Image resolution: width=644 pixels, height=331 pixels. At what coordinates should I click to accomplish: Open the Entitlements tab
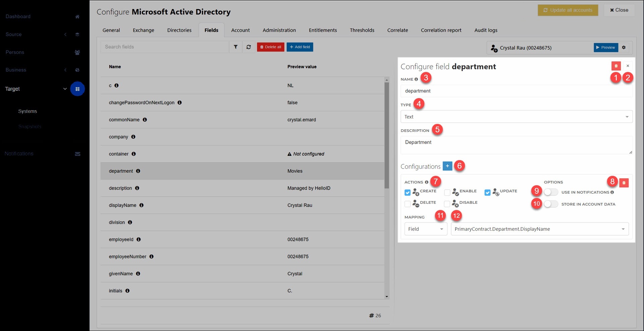(323, 30)
